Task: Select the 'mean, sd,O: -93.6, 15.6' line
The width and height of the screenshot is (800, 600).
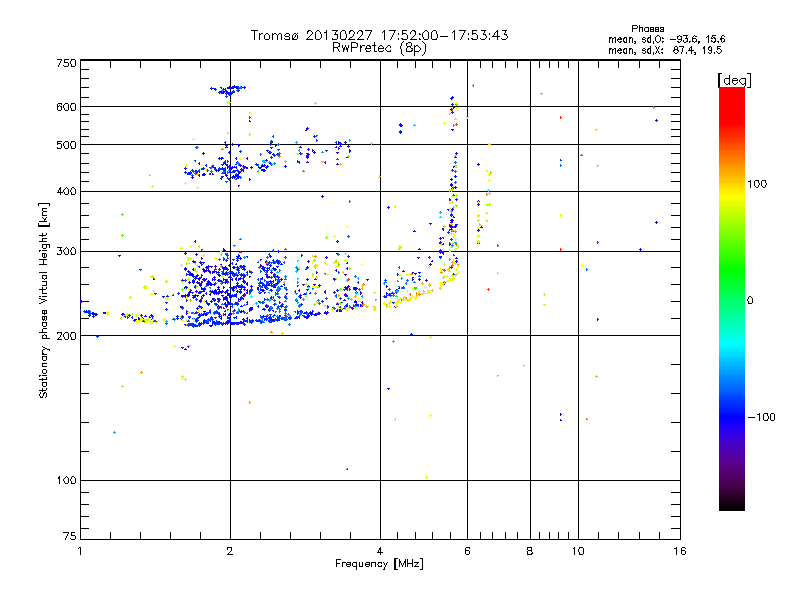Action: click(x=667, y=39)
